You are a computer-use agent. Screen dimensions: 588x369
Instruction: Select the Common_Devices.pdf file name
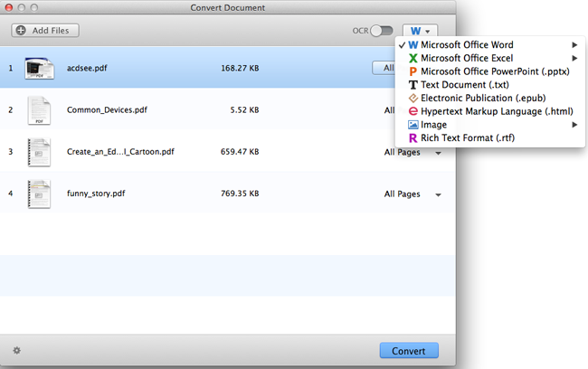[x=107, y=109]
